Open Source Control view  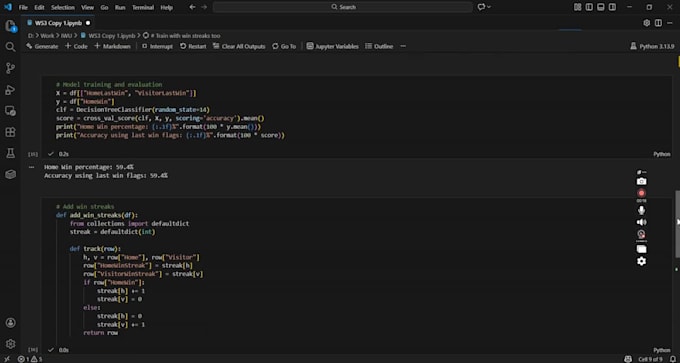(x=10, y=68)
